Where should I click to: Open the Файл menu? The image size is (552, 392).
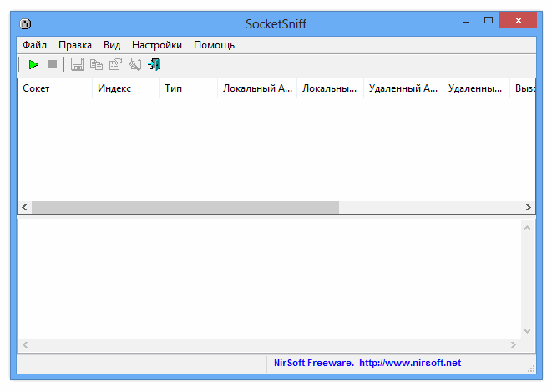tap(34, 45)
